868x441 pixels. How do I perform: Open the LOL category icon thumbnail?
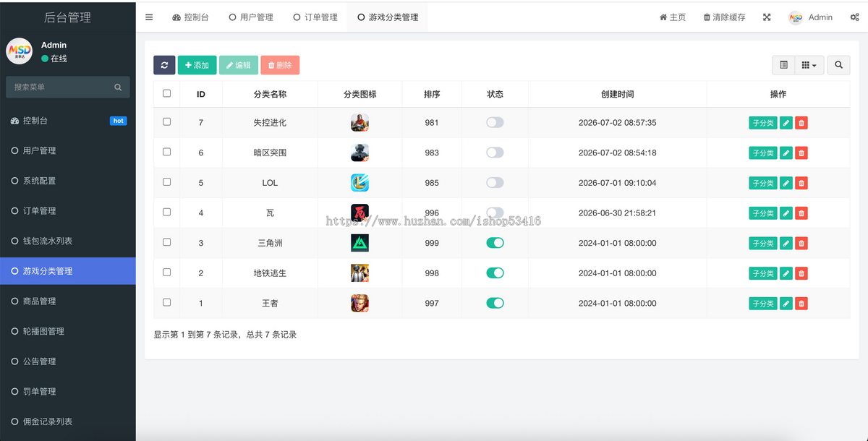point(359,183)
